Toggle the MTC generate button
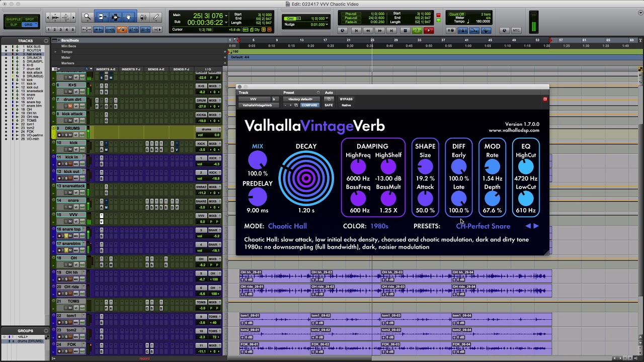Screen dimensions: 644x362 (517, 31)
